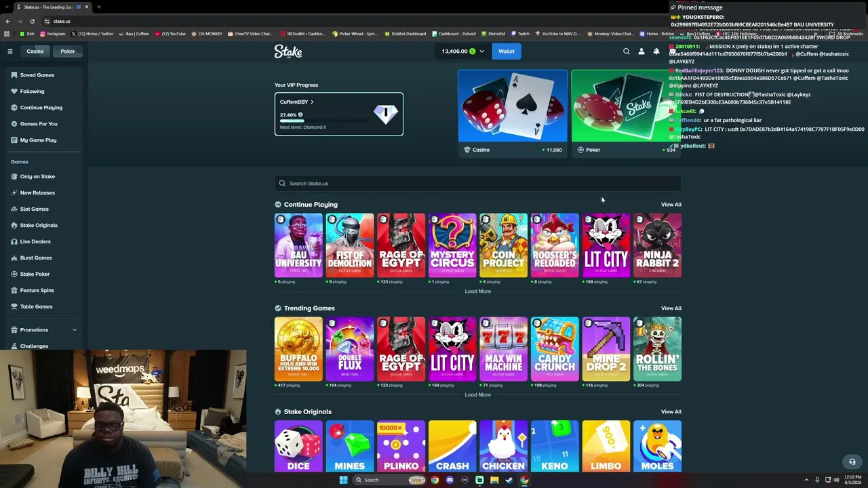Screen dimensions: 868x488
Task: Open the live support headset button
Action: (x=852, y=462)
